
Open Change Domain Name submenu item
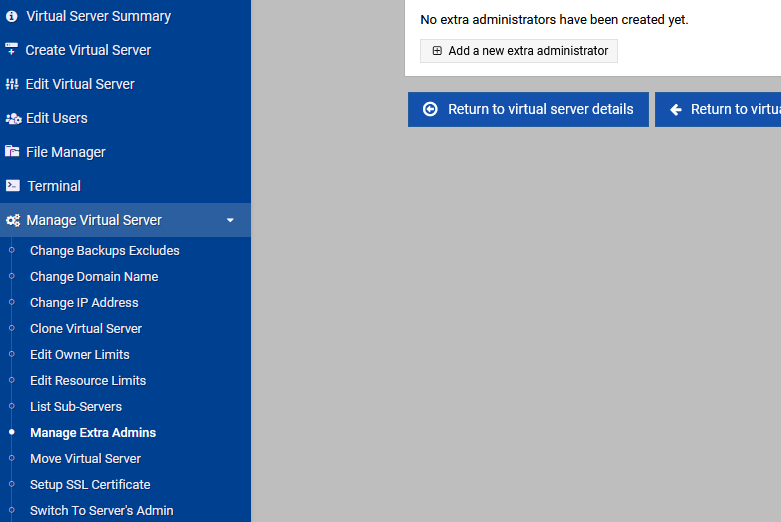[x=94, y=276]
